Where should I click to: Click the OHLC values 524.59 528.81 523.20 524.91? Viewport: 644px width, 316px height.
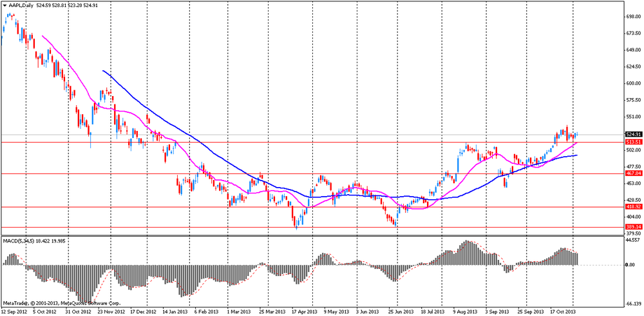[x=66, y=6]
